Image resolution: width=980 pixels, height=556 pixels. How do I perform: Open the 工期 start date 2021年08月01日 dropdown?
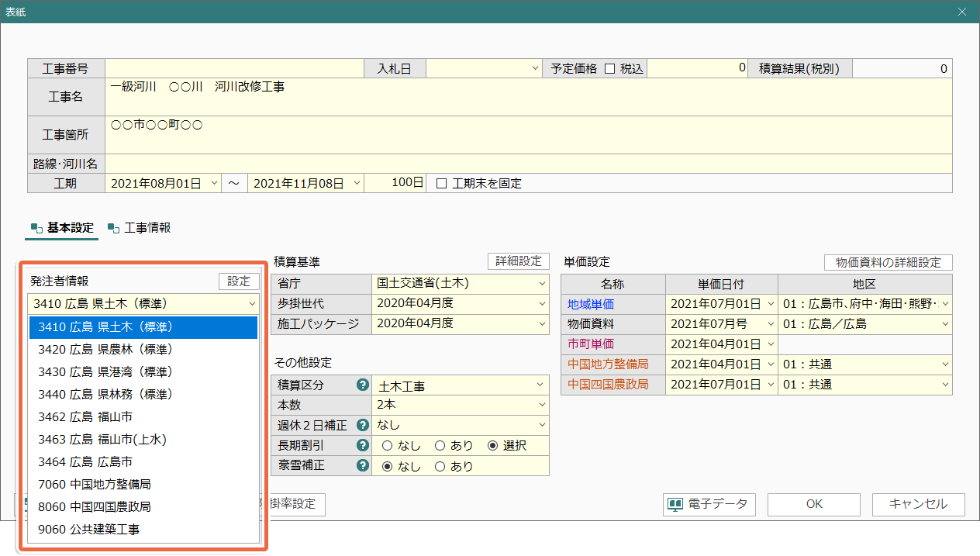pyautogui.click(x=215, y=184)
